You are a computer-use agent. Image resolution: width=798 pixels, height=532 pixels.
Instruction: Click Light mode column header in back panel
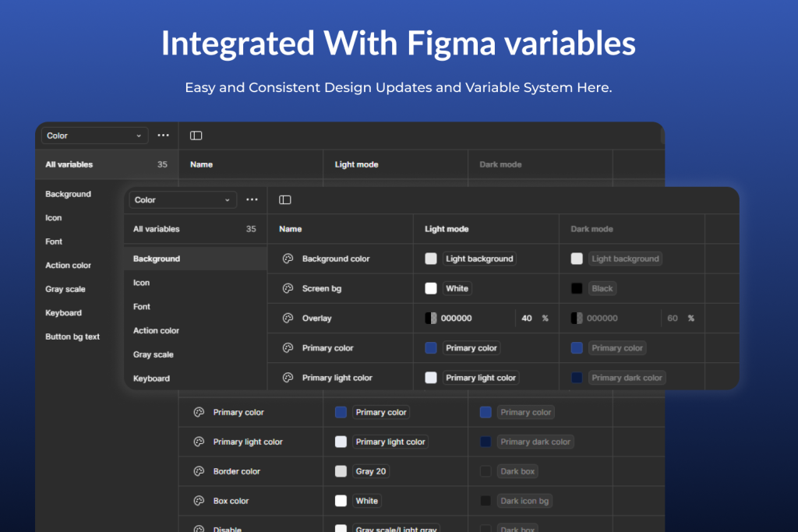357,164
